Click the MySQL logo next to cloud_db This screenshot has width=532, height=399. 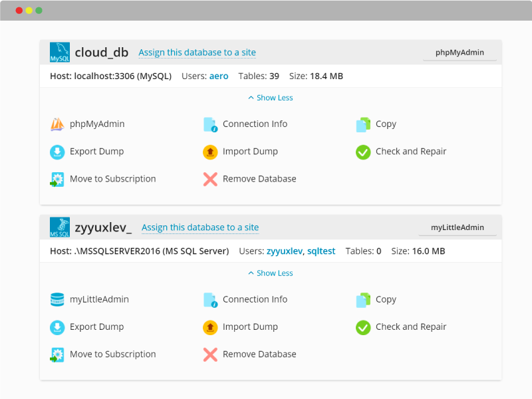pyautogui.click(x=60, y=53)
